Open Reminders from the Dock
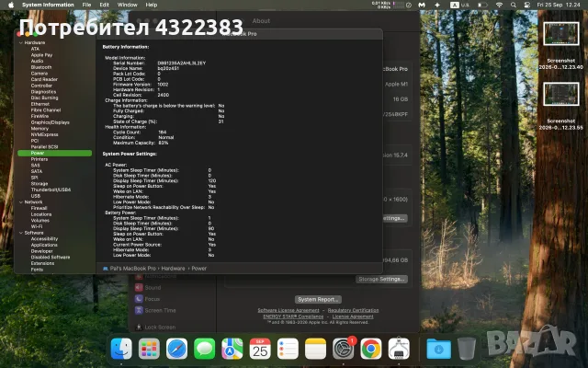 [x=288, y=349]
